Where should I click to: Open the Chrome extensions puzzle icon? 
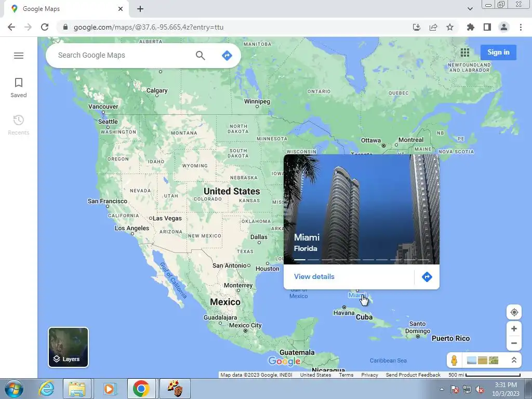pos(470,27)
